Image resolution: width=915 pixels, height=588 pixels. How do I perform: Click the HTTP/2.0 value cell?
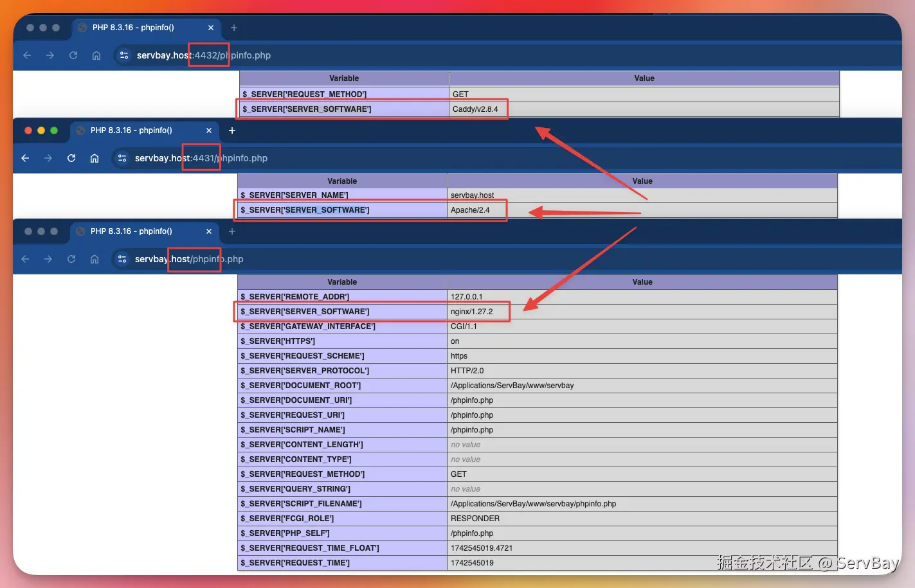click(x=642, y=371)
